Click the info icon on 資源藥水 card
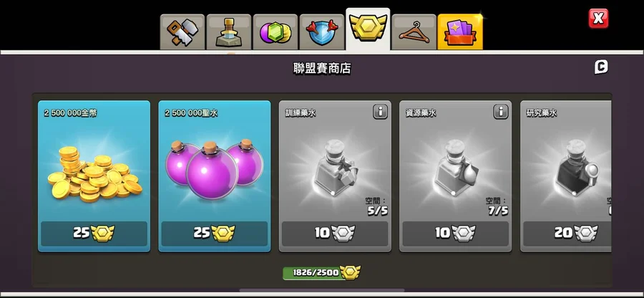The width and height of the screenshot is (644, 298). click(x=501, y=112)
